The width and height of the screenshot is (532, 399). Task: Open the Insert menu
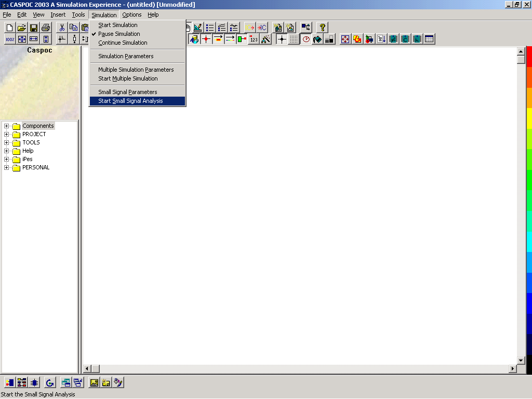[x=58, y=15]
